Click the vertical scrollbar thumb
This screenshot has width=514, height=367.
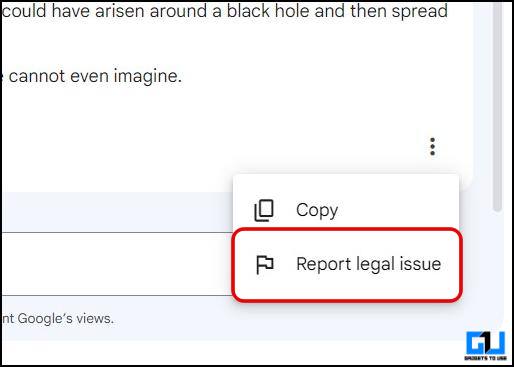coord(498,106)
